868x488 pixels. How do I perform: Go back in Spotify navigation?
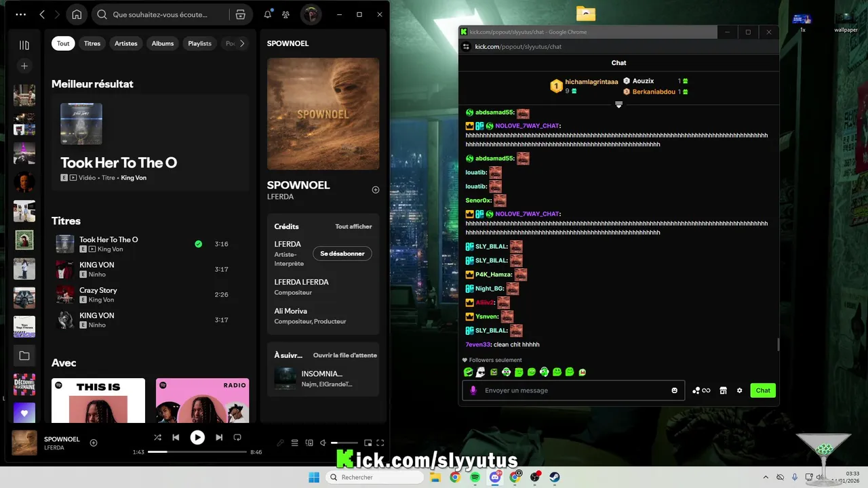(42, 14)
